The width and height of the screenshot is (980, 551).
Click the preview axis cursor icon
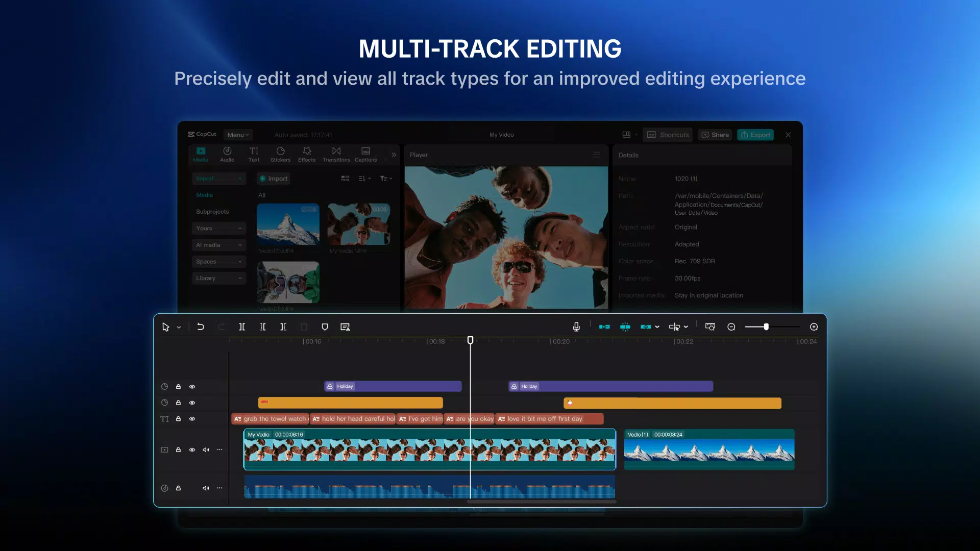click(674, 327)
